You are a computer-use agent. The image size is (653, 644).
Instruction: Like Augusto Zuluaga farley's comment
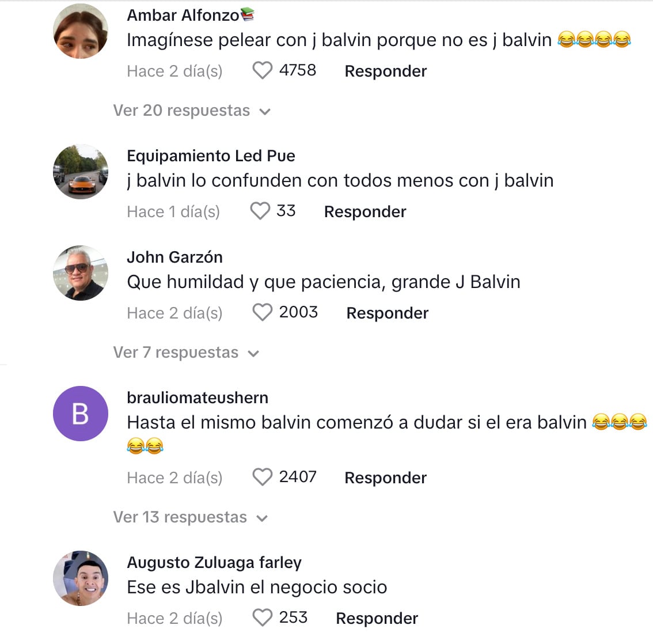tap(263, 618)
